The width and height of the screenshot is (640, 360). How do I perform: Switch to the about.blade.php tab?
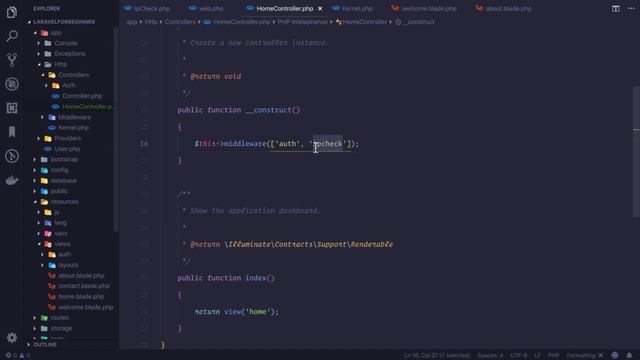pyautogui.click(x=504, y=9)
